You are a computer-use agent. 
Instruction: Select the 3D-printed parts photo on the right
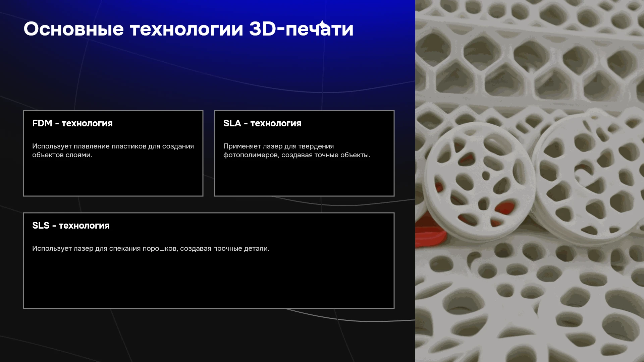[530, 181]
